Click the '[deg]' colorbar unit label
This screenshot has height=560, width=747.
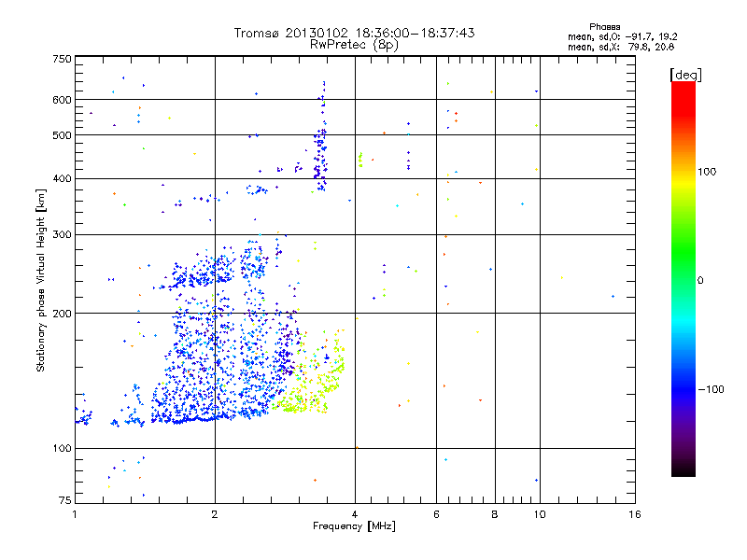pos(685,75)
